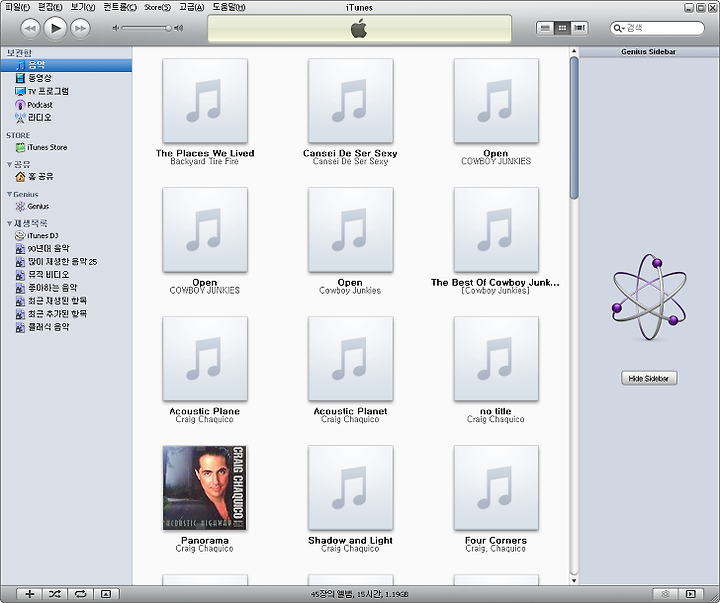Select the no title album

click(x=496, y=359)
